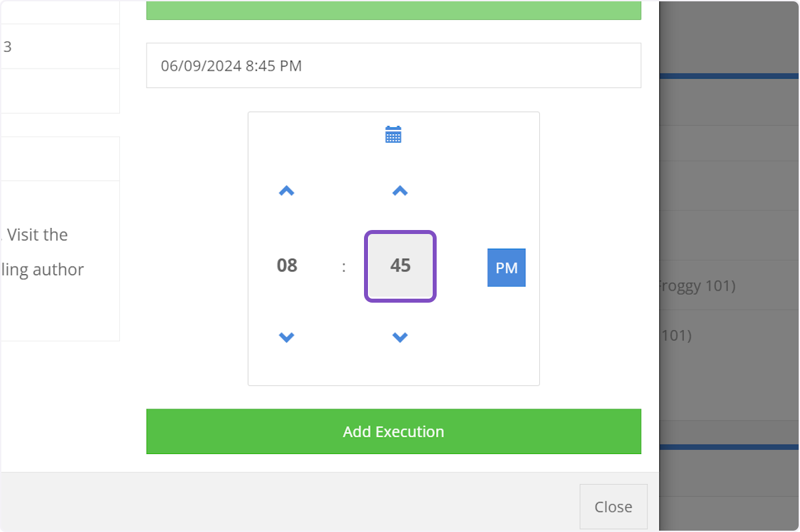Click the left table cell containing '3'

(x=60, y=47)
